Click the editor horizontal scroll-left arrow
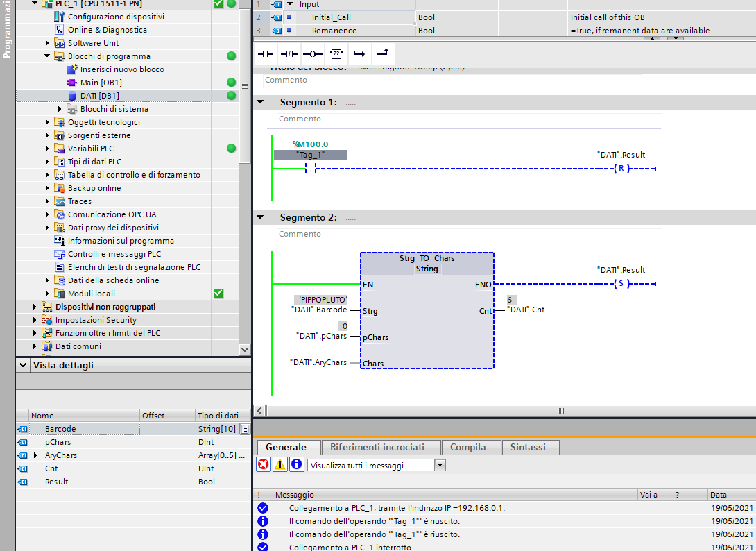The height and width of the screenshot is (551, 756). (x=259, y=411)
